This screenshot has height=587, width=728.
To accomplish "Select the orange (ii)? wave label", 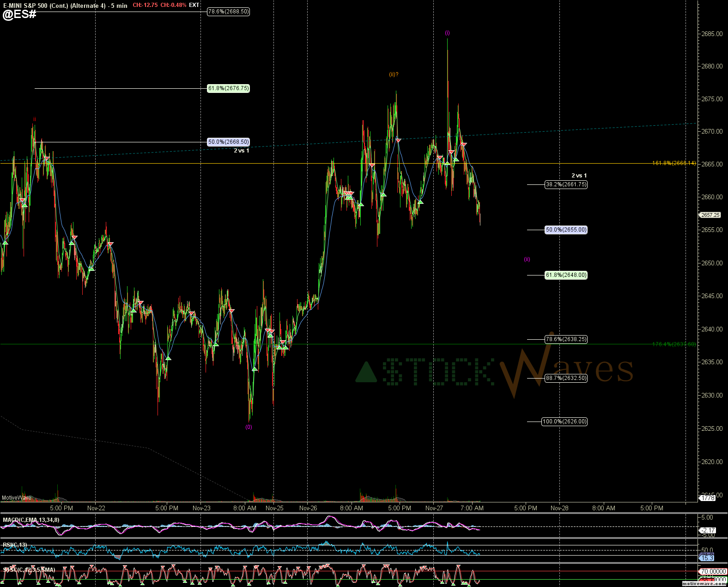I will (x=394, y=74).
